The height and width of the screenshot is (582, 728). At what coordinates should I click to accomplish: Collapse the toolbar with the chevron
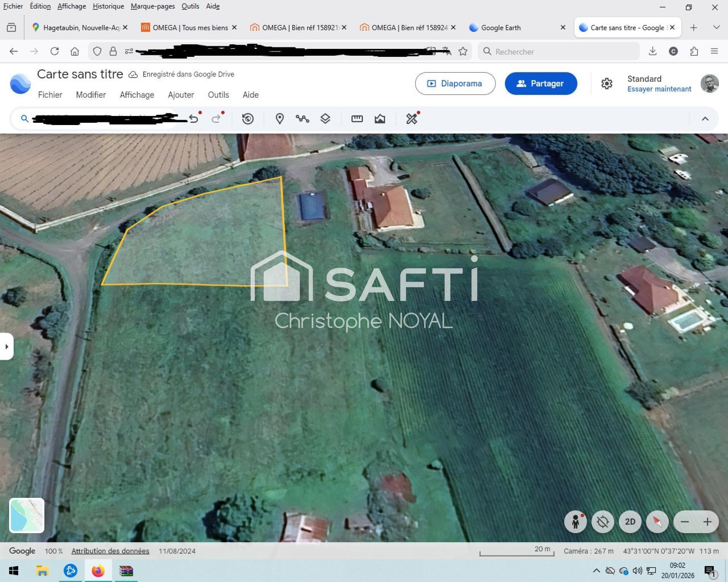(x=705, y=119)
